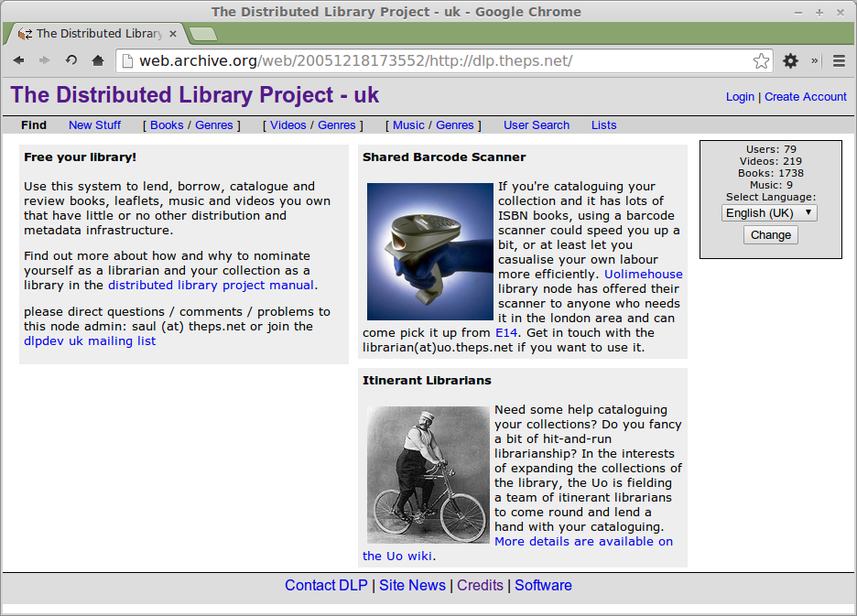
Task: Go to the browser home page icon
Action: point(98,60)
